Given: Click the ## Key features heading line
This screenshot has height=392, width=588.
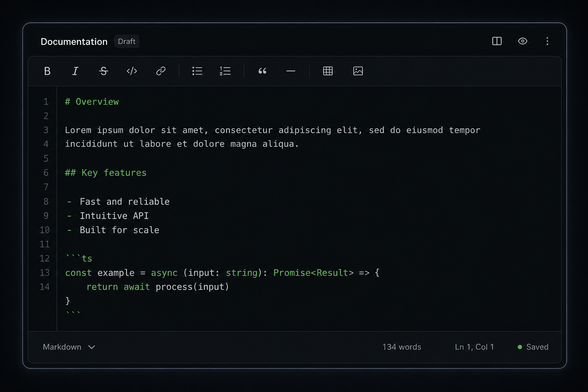Looking at the screenshot, I should click(x=106, y=173).
